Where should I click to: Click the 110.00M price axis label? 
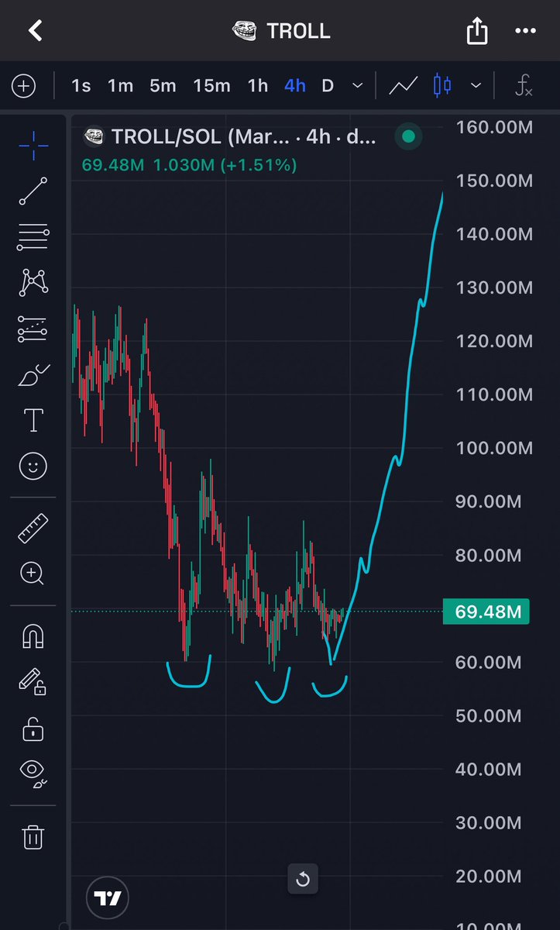coord(493,394)
